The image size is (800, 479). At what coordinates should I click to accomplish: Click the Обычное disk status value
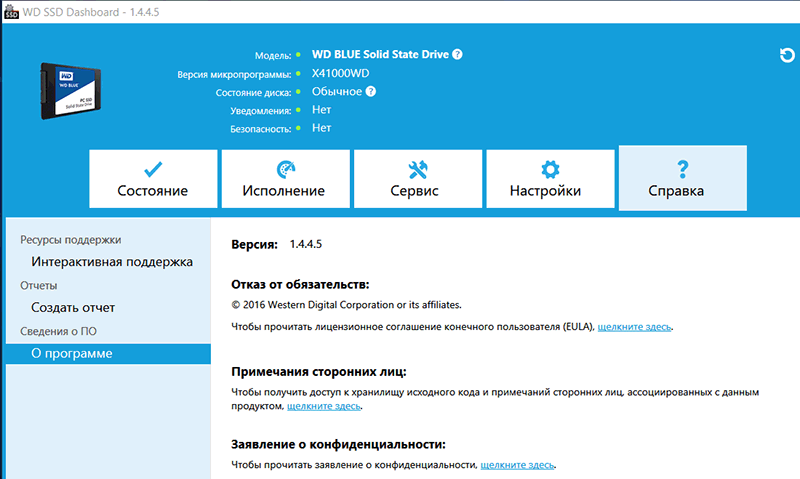tap(337, 91)
